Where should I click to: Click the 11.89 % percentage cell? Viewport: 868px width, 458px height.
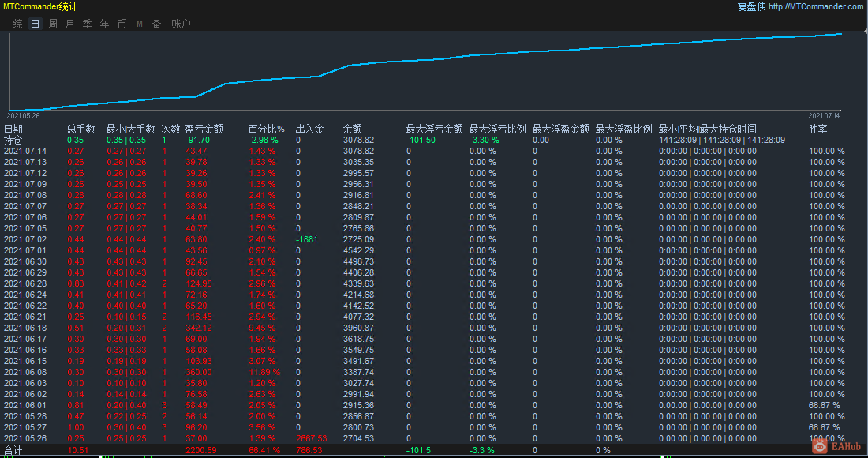tap(264, 373)
